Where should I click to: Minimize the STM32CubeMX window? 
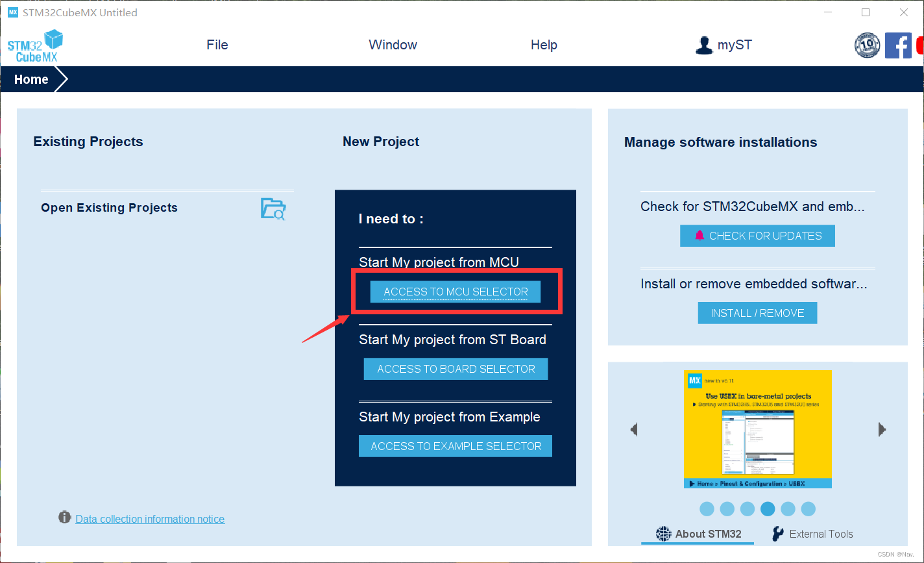pyautogui.click(x=827, y=12)
